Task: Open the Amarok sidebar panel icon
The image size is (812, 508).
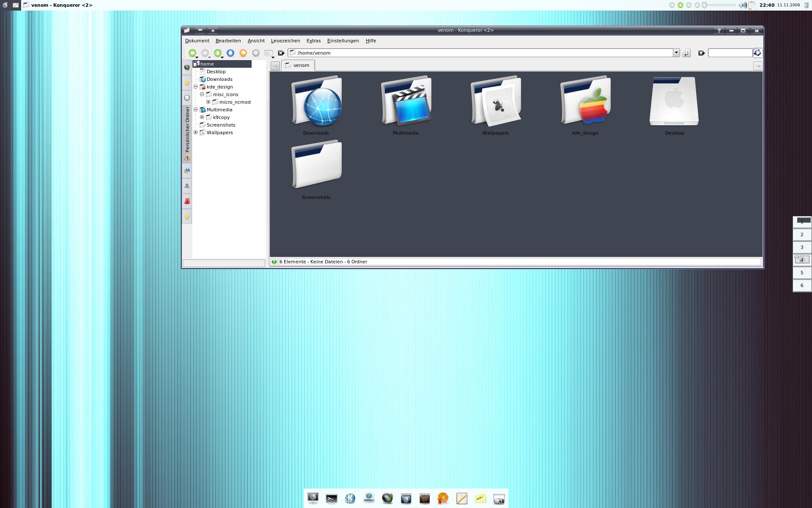Action: tap(187, 67)
